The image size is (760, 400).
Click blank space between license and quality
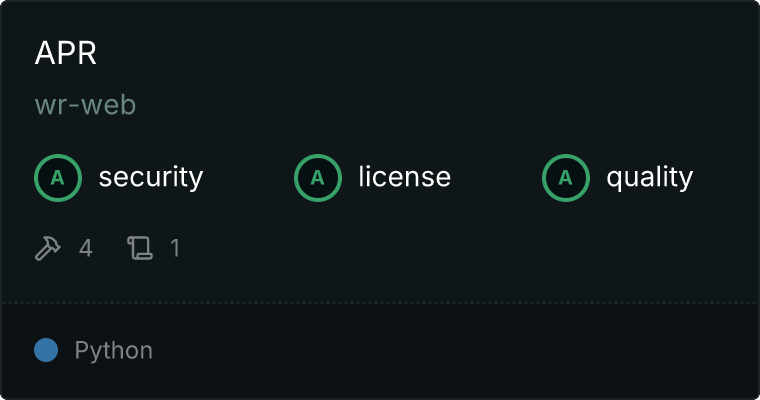[496, 178]
